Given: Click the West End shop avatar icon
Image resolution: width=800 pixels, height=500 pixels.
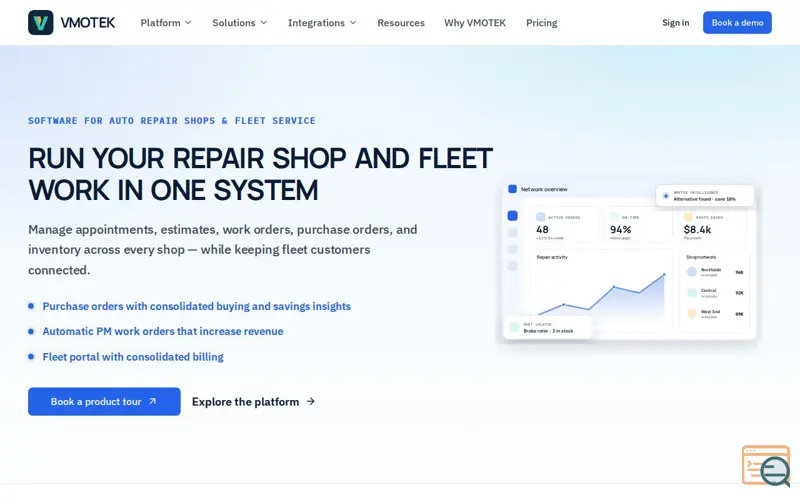Looking at the screenshot, I should (692, 314).
